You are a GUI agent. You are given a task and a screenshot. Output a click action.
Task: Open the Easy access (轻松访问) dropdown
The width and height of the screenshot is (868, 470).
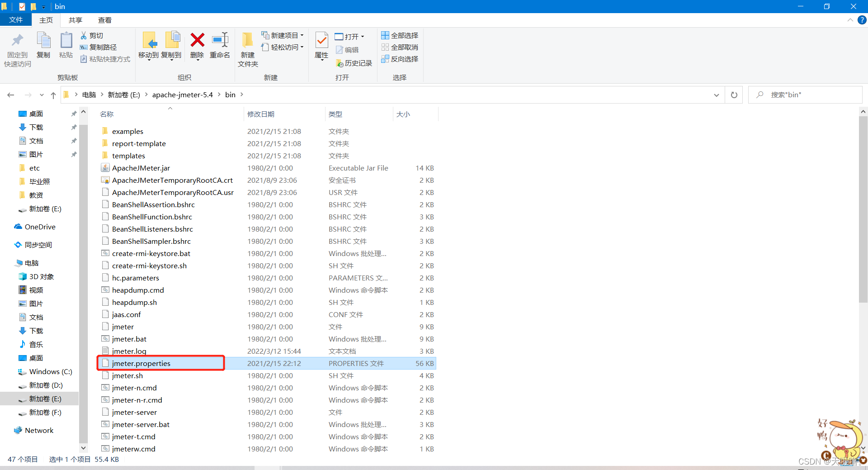[283, 47]
